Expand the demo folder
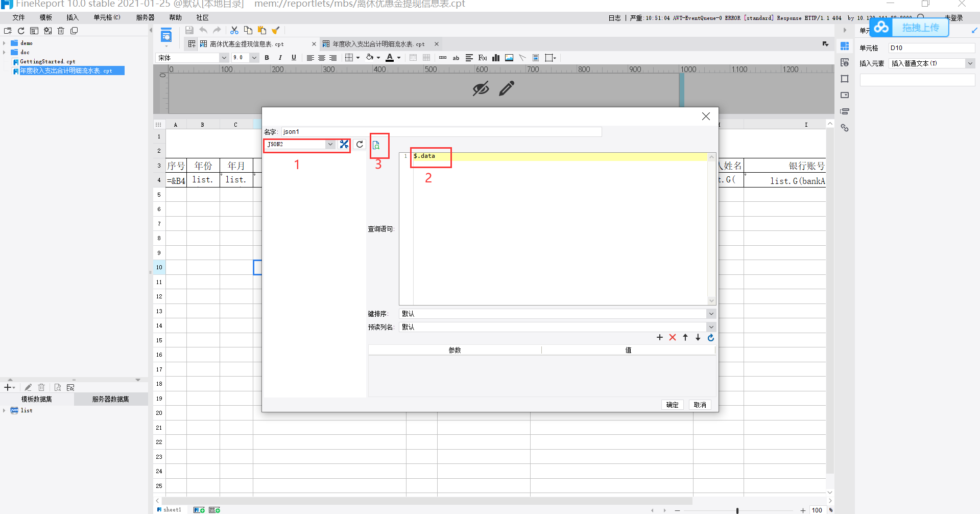The image size is (980, 514). pos(5,43)
